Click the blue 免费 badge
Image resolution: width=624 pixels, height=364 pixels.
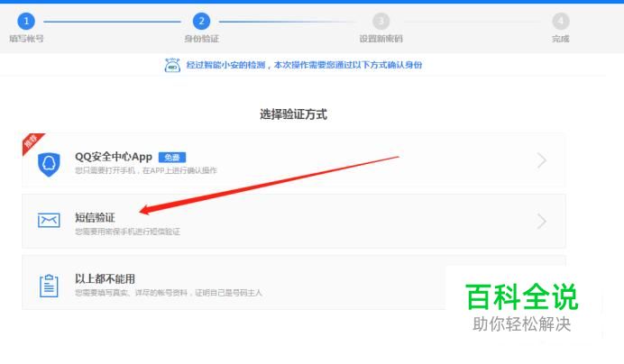[x=172, y=157]
